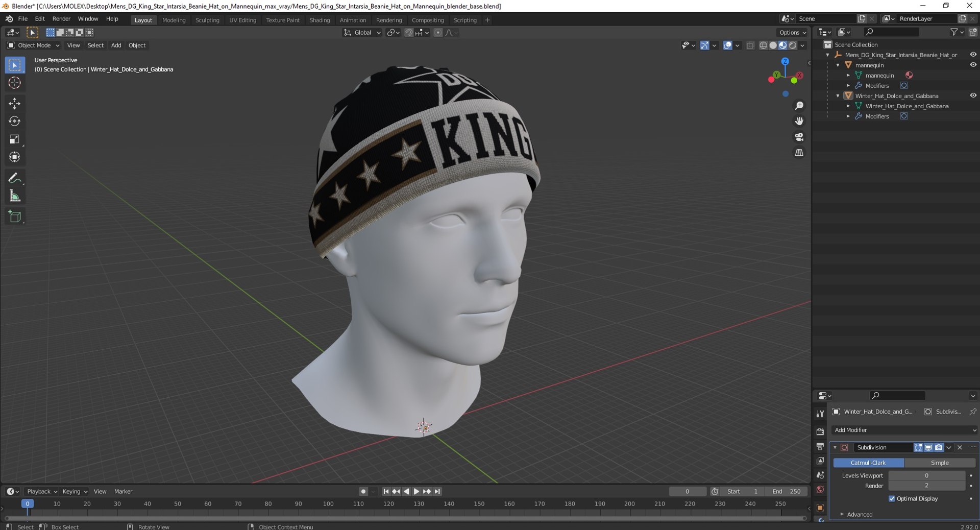This screenshot has width=980, height=530.
Task: Toggle the camera view icon
Action: point(799,137)
